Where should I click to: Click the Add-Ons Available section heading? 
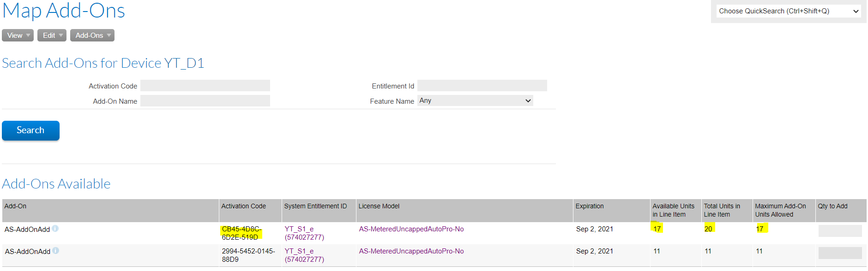click(x=56, y=184)
